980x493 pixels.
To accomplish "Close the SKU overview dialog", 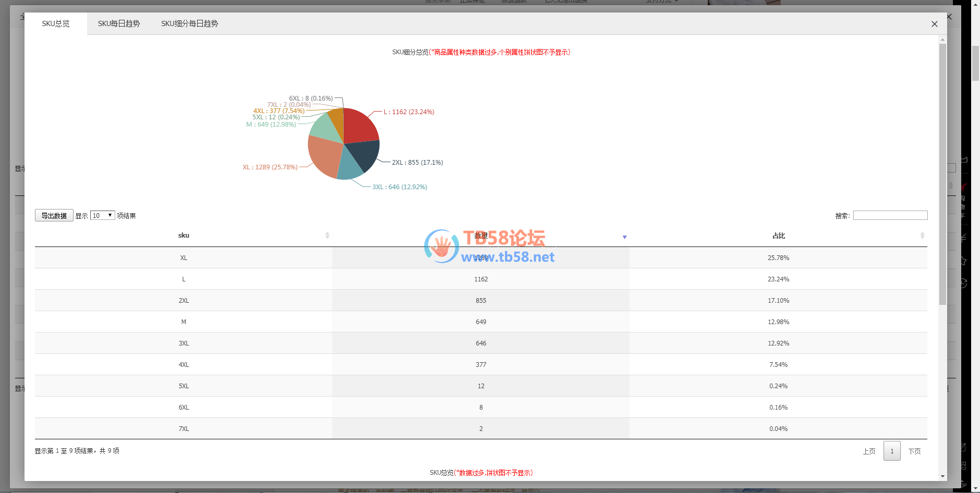I will [x=934, y=24].
